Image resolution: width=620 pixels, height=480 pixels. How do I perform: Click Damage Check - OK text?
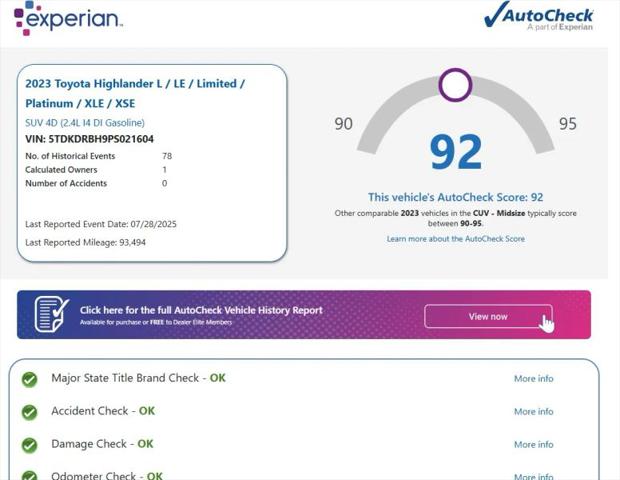102,444
